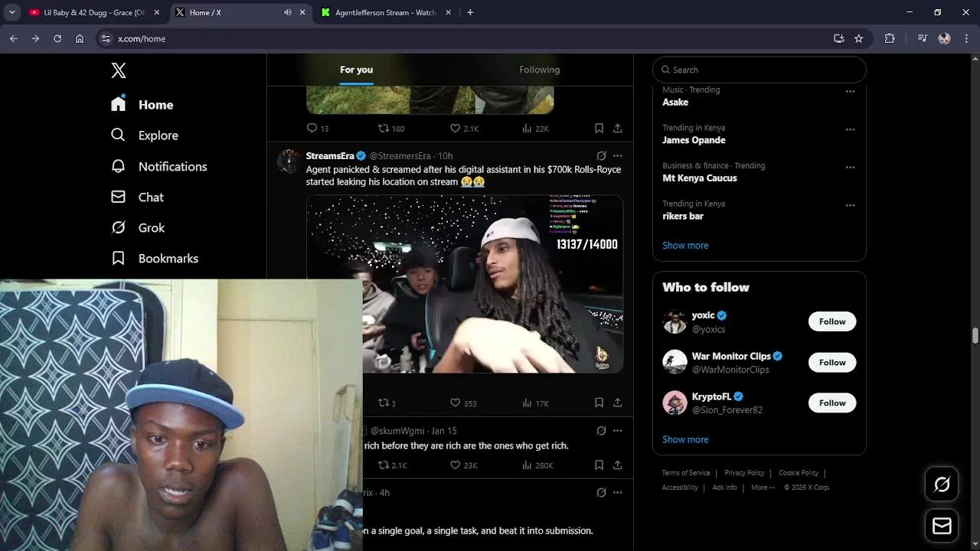
Task: Switch to the Following tab
Action: pos(540,70)
